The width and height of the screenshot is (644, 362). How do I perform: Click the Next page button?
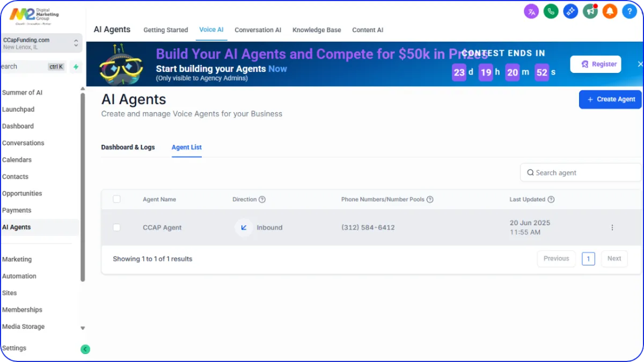614,258
